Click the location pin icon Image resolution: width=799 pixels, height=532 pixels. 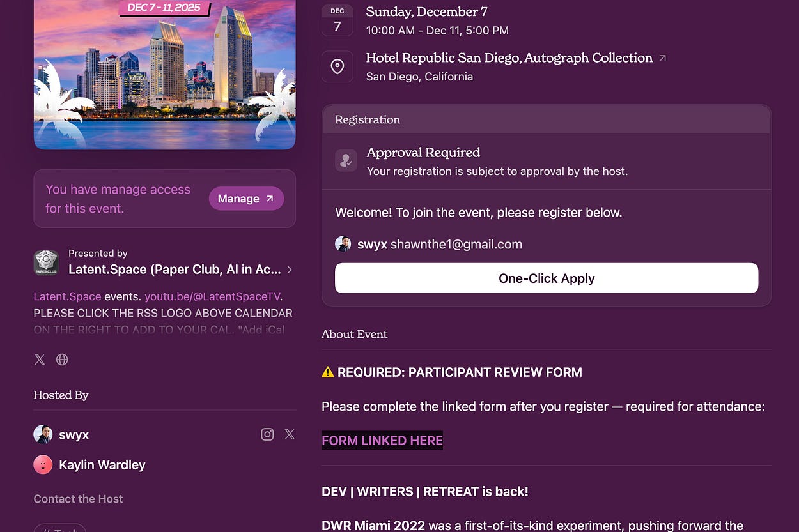[x=337, y=66]
